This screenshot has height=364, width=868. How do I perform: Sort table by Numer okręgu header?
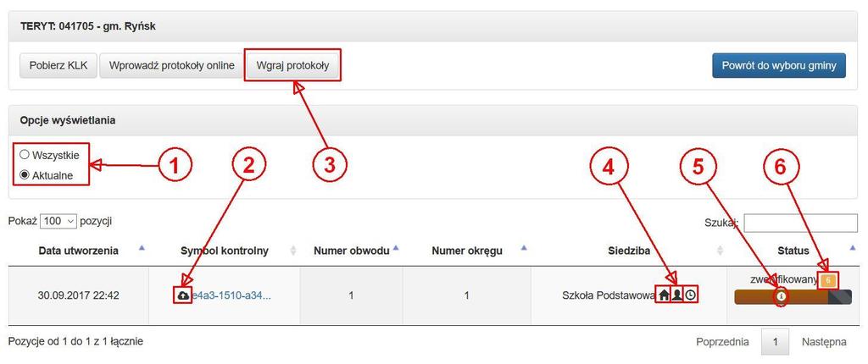click(467, 251)
